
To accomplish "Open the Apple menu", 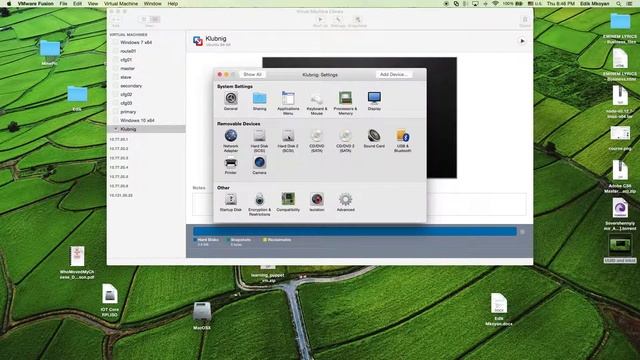I will [9, 4].
